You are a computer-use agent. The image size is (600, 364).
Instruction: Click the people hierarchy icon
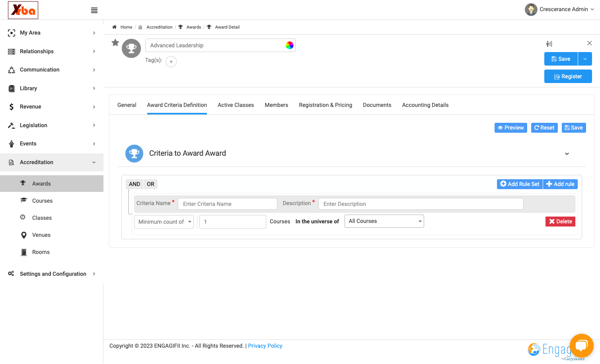pos(549,44)
